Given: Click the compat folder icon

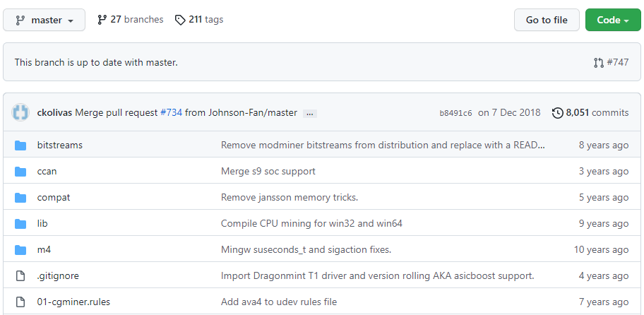Looking at the screenshot, I should tap(20, 198).
